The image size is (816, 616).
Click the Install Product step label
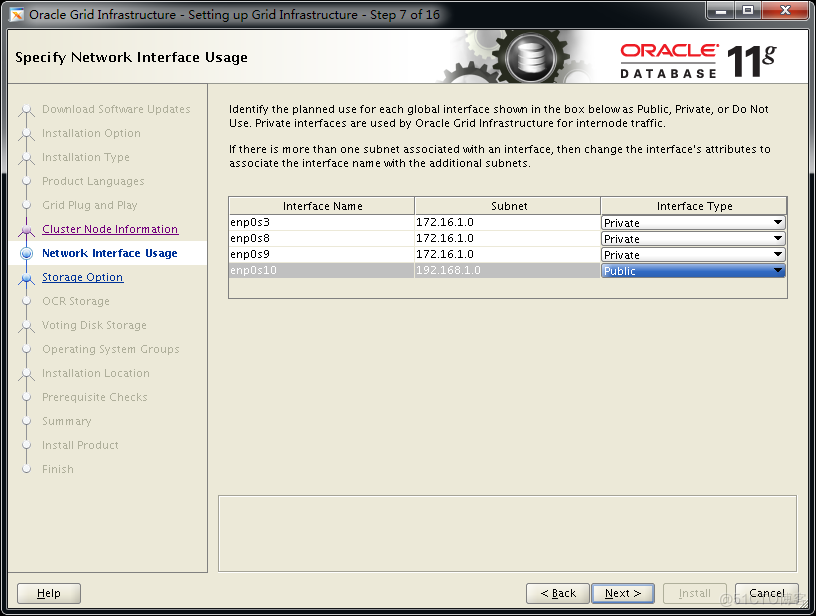(x=80, y=445)
